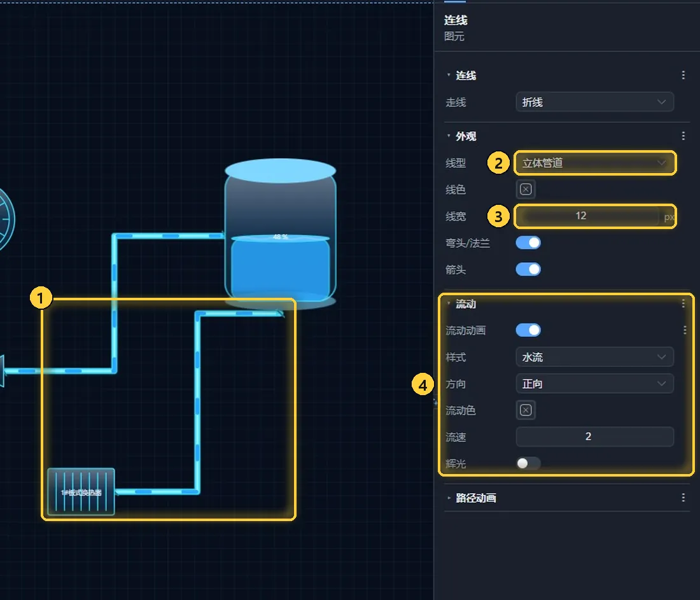The height and width of the screenshot is (600, 700).
Task: Pick a color with the 流动色 swatch
Action: coord(526,410)
